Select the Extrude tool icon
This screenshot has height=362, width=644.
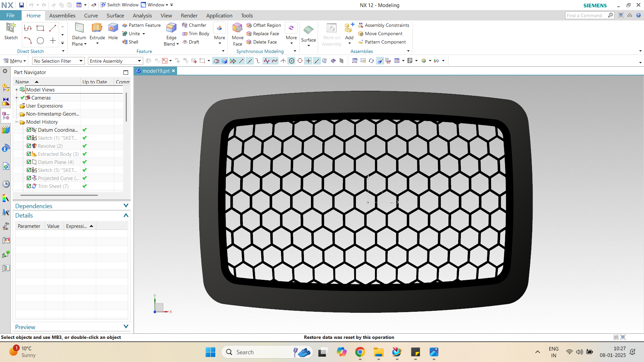pos(97,28)
